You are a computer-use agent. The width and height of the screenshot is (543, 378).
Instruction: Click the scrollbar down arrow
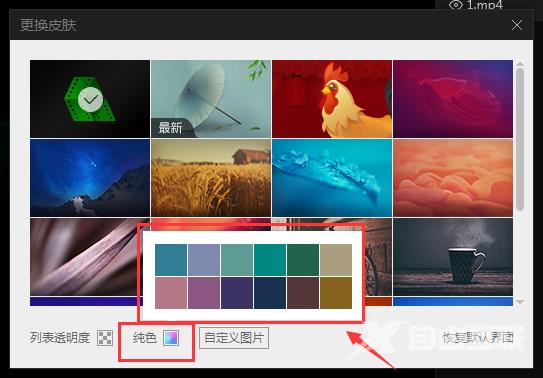click(520, 302)
